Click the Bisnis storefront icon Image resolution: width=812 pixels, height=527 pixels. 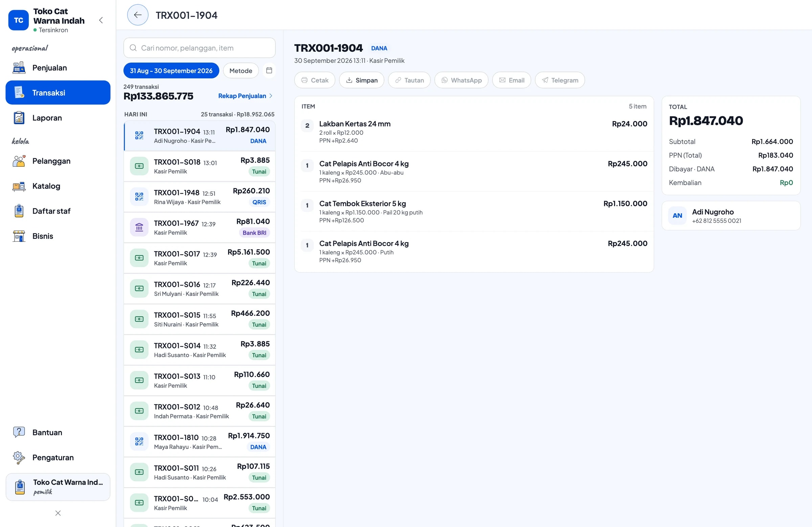point(19,236)
